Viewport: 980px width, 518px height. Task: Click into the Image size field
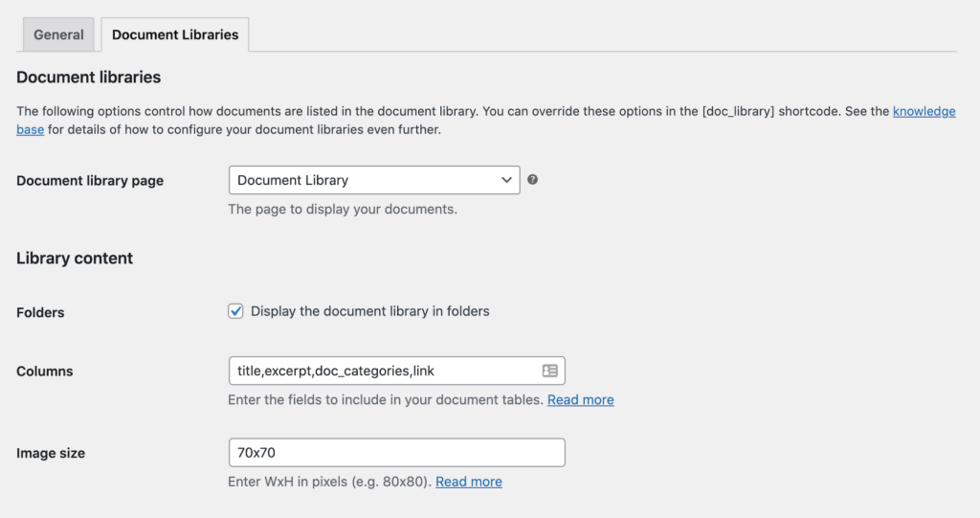coord(397,452)
